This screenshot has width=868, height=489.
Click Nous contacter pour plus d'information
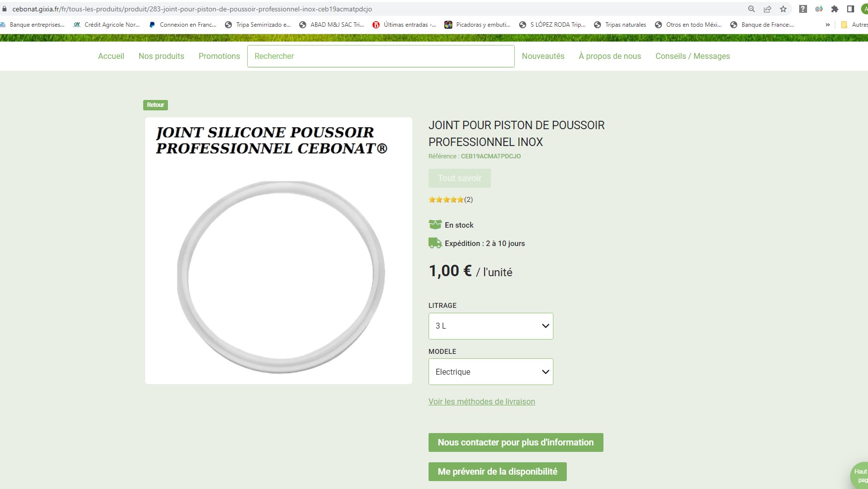(x=515, y=442)
